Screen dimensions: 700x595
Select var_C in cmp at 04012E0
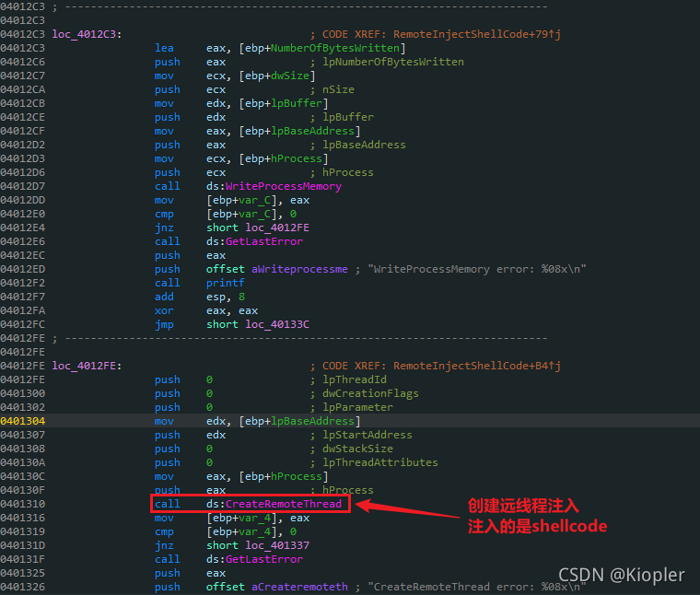(x=254, y=215)
